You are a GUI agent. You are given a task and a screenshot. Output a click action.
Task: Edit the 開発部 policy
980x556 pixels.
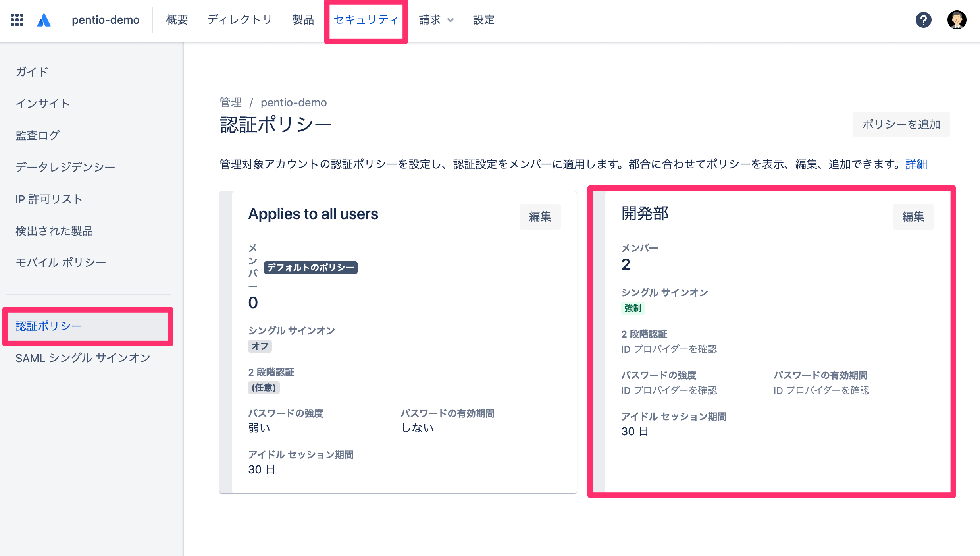click(913, 216)
